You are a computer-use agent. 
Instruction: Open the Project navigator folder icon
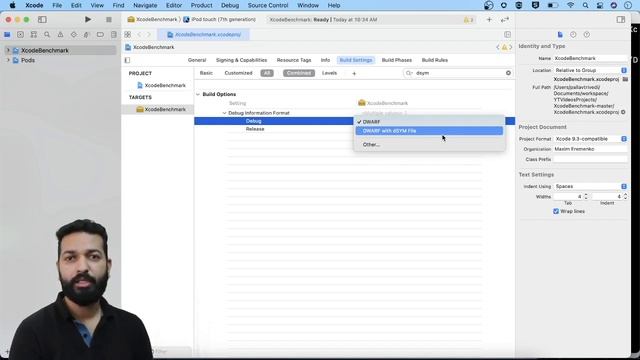[7, 35]
